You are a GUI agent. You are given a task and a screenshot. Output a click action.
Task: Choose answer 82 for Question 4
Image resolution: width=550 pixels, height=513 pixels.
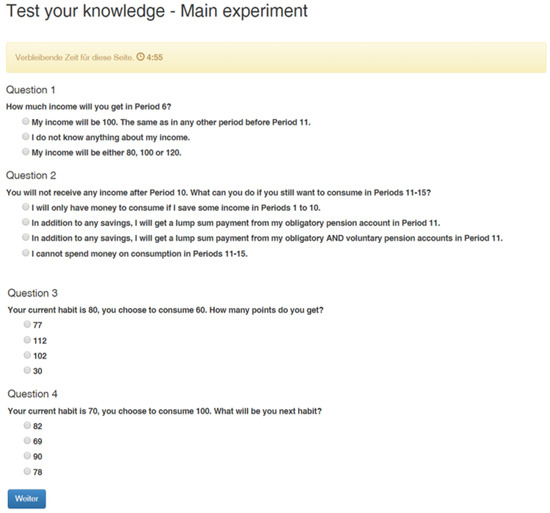point(27,425)
